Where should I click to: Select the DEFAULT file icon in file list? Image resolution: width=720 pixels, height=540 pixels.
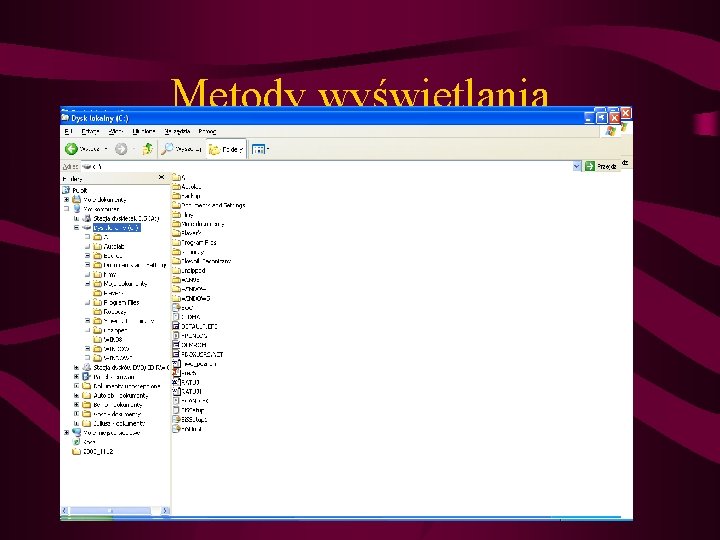176,326
